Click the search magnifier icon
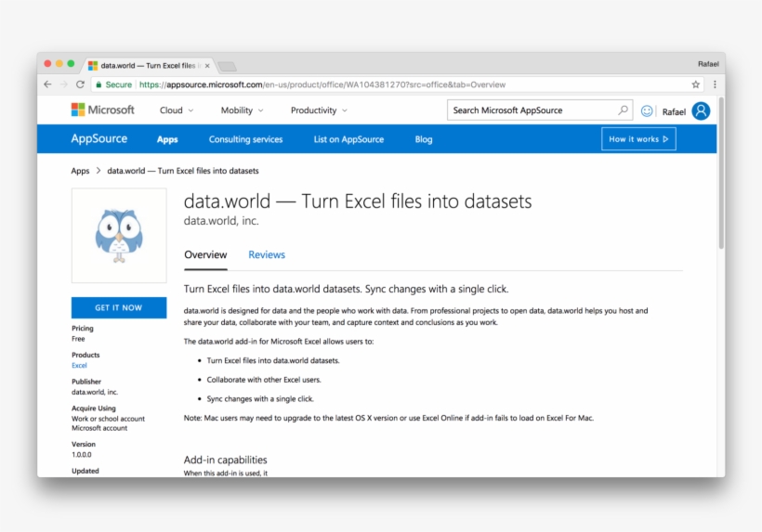 (x=623, y=110)
